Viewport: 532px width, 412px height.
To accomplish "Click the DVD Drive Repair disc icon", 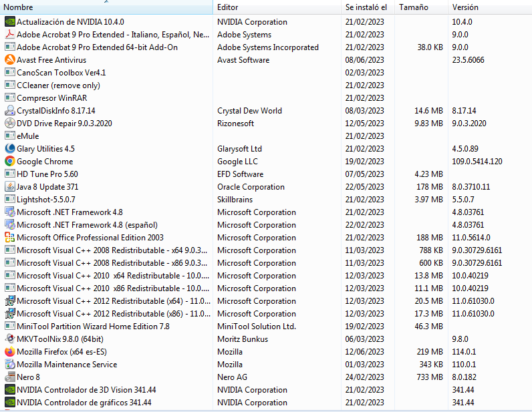I will point(10,123).
